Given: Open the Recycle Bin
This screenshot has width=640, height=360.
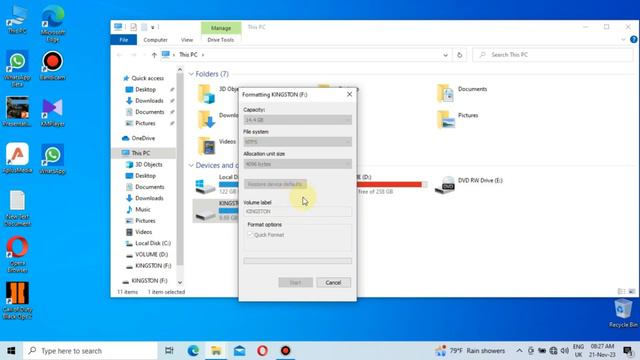Looking at the screenshot, I should (x=623, y=313).
